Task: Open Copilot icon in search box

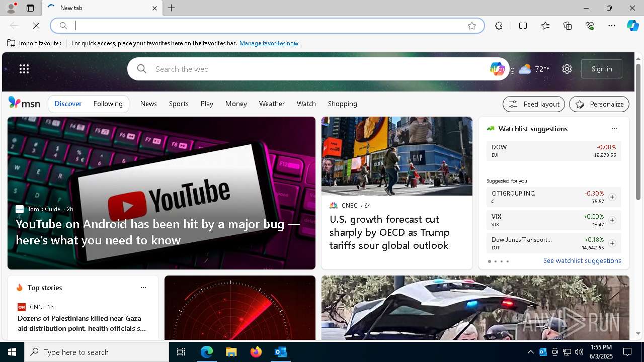Action: pos(497,69)
